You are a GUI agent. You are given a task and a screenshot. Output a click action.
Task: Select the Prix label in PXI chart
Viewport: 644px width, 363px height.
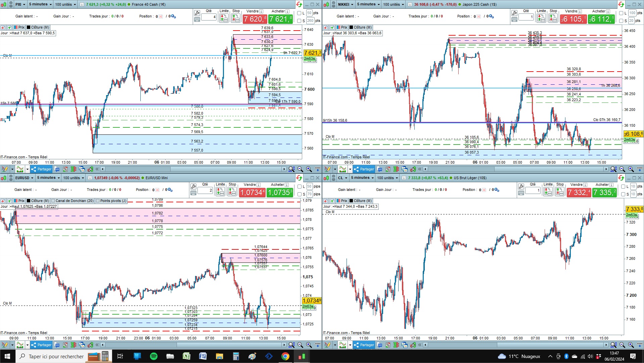19,27
